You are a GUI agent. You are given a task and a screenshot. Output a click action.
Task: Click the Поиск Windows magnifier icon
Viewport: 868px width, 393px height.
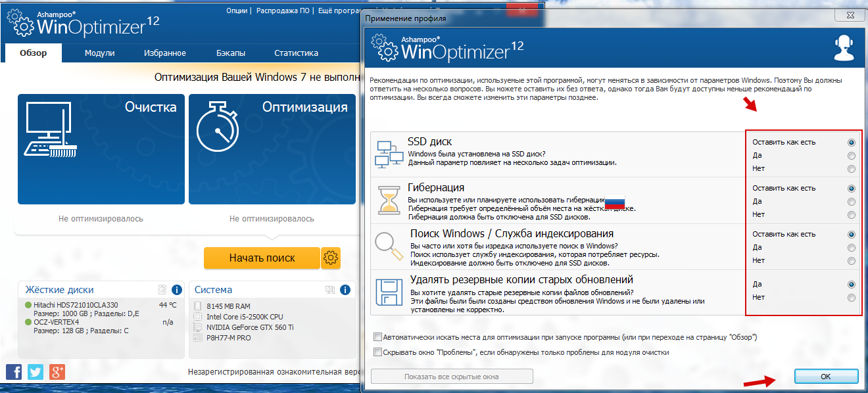[389, 246]
